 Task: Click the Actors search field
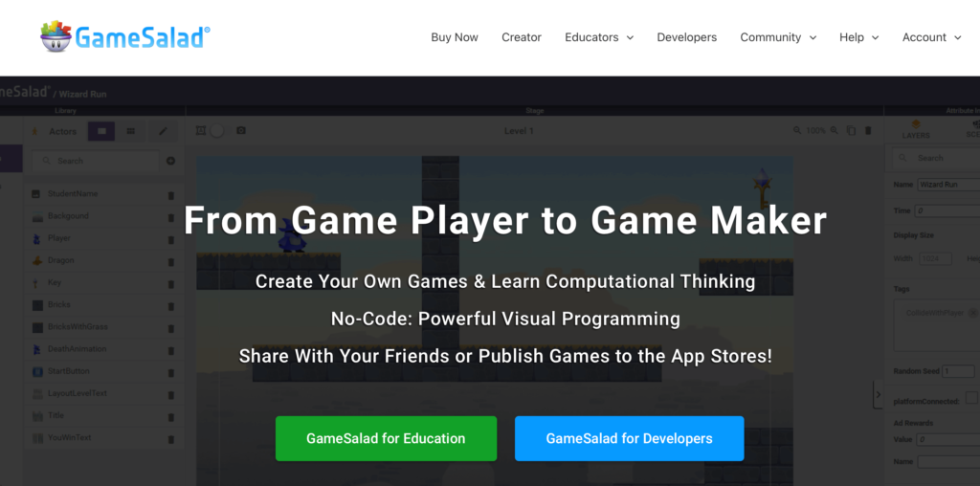click(x=96, y=161)
